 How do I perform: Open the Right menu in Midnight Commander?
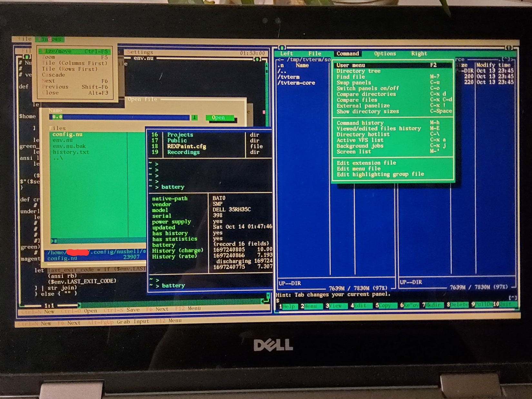[x=419, y=54]
